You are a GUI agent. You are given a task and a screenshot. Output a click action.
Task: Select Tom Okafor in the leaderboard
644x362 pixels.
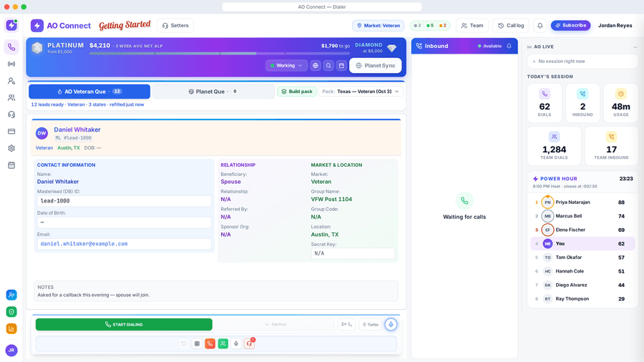tap(582, 258)
